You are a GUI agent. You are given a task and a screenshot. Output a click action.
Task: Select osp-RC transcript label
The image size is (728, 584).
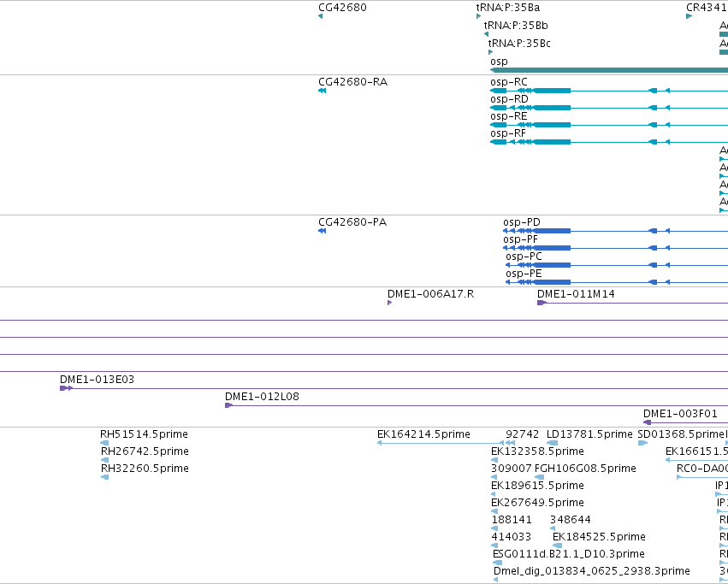(509, 82)
